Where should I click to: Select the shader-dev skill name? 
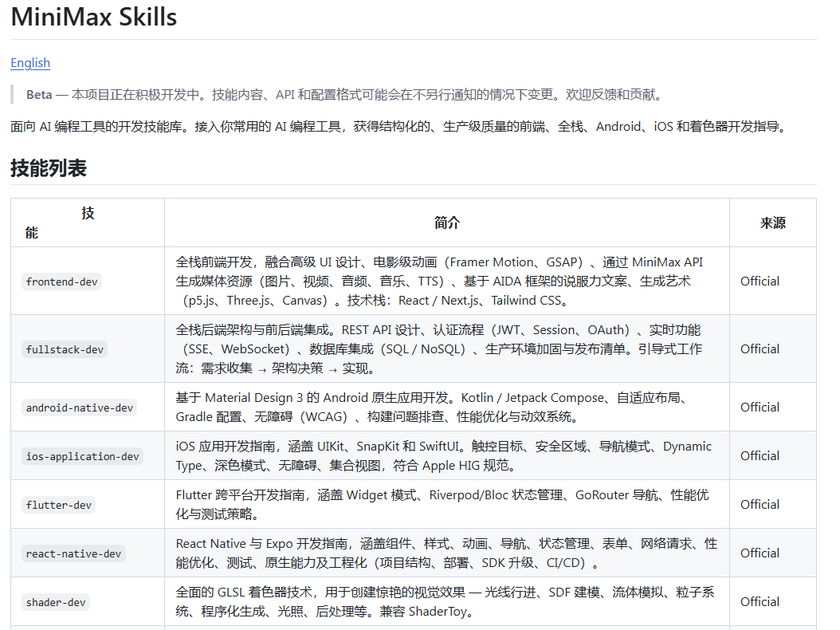pos(56,602)
